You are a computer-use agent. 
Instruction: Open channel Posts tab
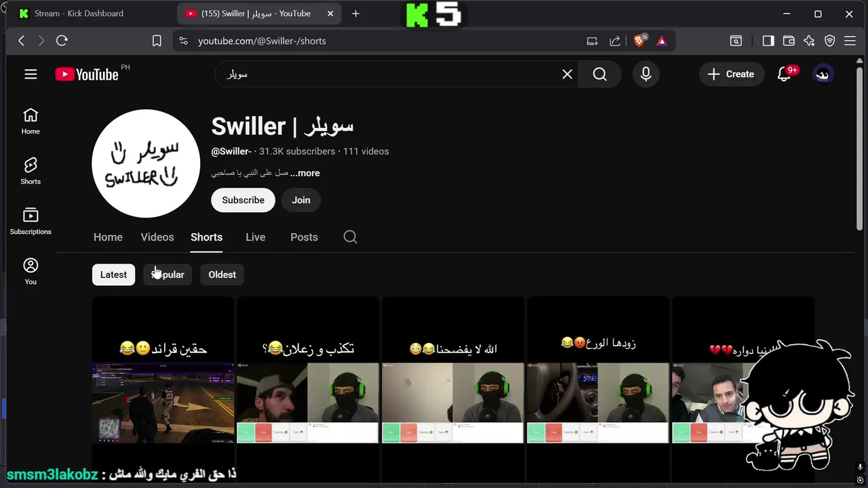click(304, 237)
